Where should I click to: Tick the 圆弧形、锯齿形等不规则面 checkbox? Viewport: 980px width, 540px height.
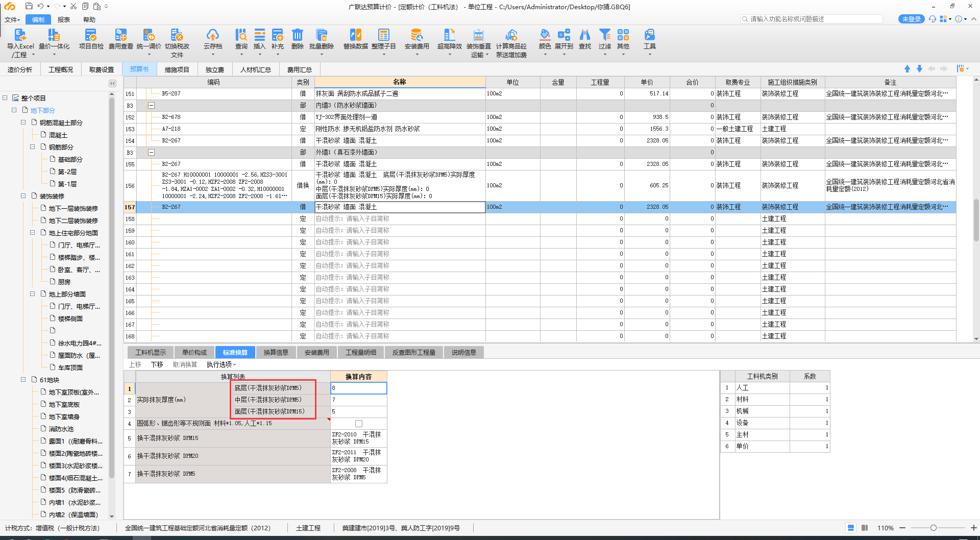pos(359,424)
